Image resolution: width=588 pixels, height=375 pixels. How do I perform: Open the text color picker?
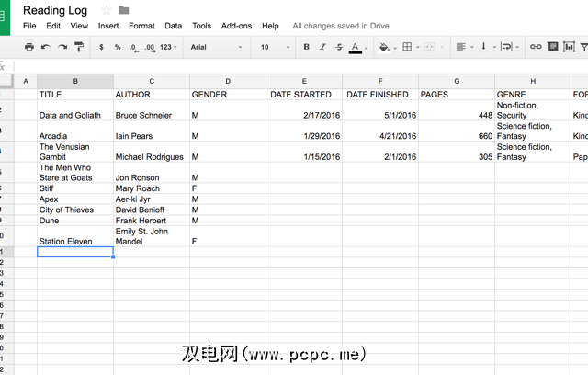356,47
